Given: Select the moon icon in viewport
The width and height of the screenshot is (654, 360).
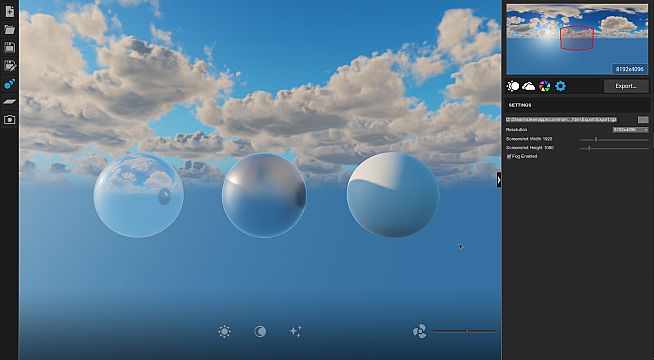Looking at the screenshot, I should click(x=260, y=332).
